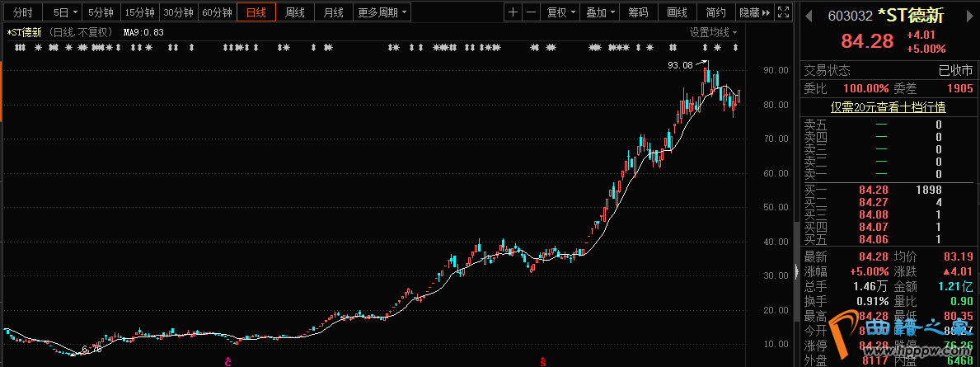The height and width of the screenshot is (367, 980).
Task: Open the 5日 dropdown
Action: [x=64, y=12]
